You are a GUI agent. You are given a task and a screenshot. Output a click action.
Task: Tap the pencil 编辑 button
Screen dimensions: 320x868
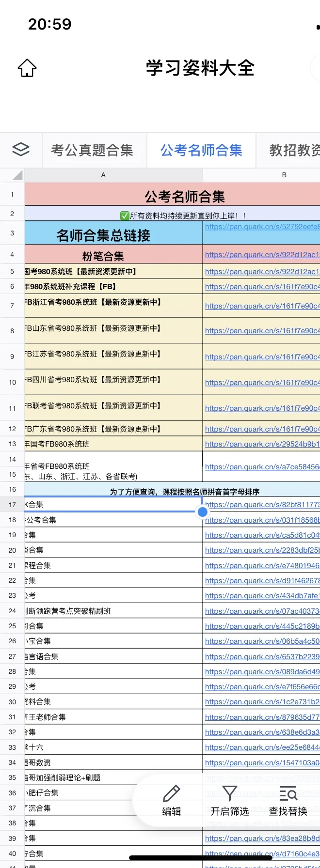(x=172, y=801)
